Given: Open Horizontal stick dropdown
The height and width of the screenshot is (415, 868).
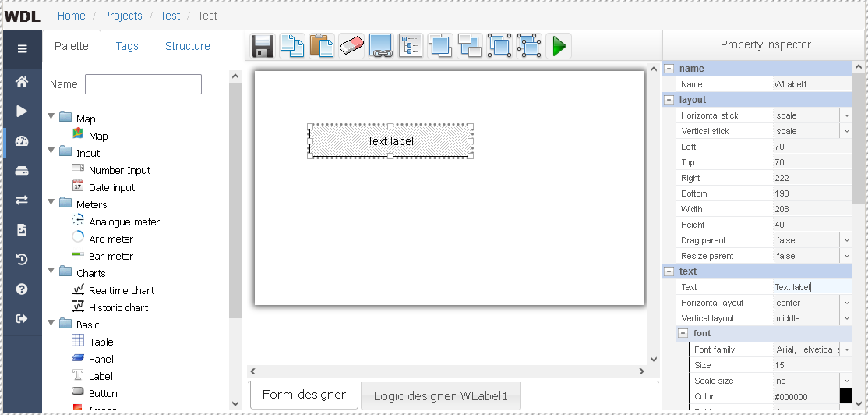Looking at the screenshot, I should (846, 115).
